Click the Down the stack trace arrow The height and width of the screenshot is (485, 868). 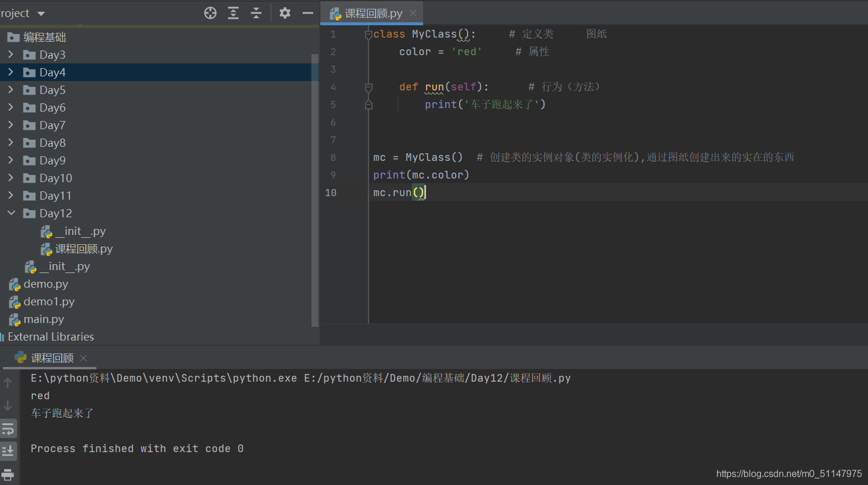point(8,406)
